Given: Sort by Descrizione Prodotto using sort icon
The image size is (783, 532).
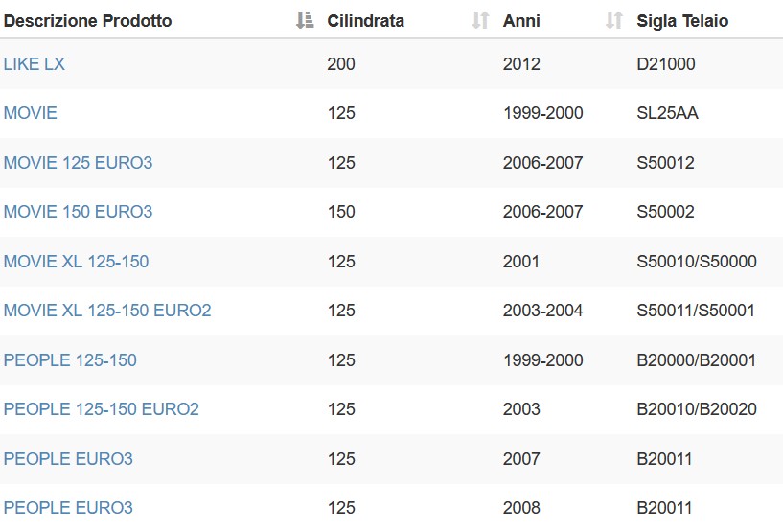Looking at the screenshot, I should (x=305, y=20).
